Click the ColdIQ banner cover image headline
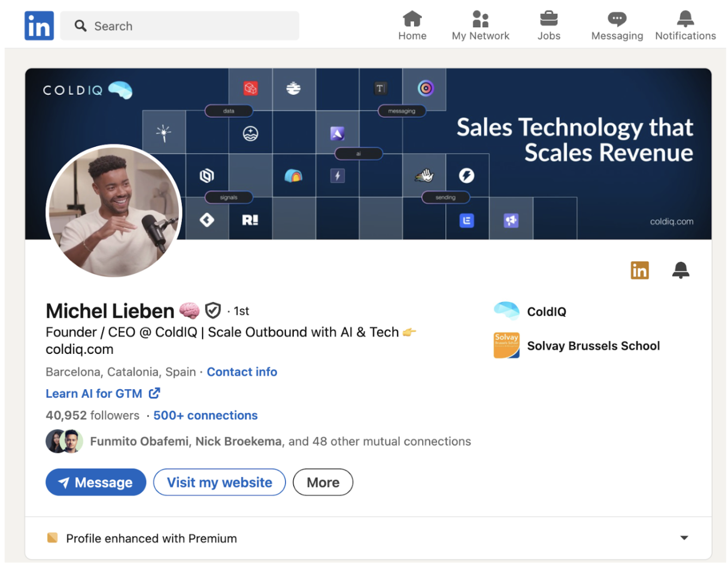 pyautogui.click(x=574, y=140)
